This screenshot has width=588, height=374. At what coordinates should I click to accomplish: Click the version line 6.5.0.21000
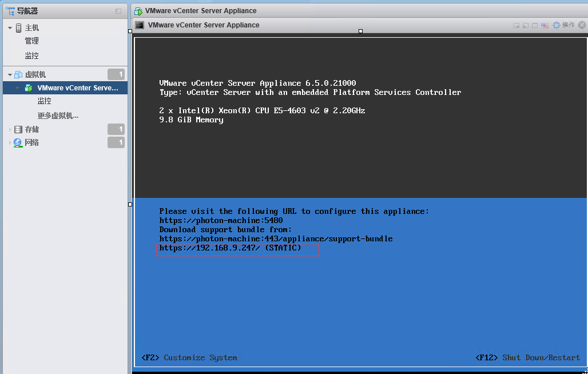coord(257,83)
